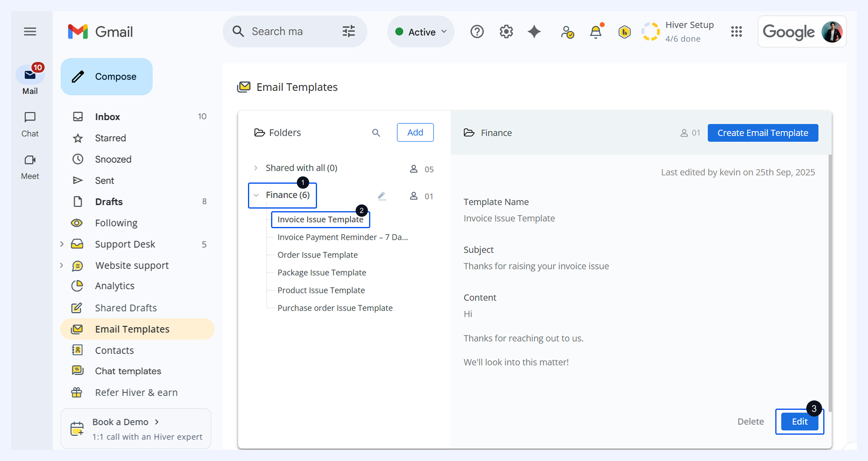Viewport: 868px width, 461px height.
Task: Open Starred messages
Action: [137, 138]
